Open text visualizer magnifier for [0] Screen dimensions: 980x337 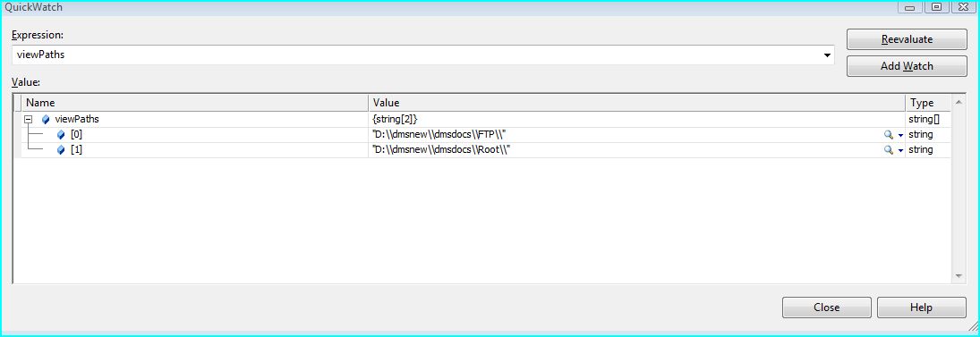point(888,134)
